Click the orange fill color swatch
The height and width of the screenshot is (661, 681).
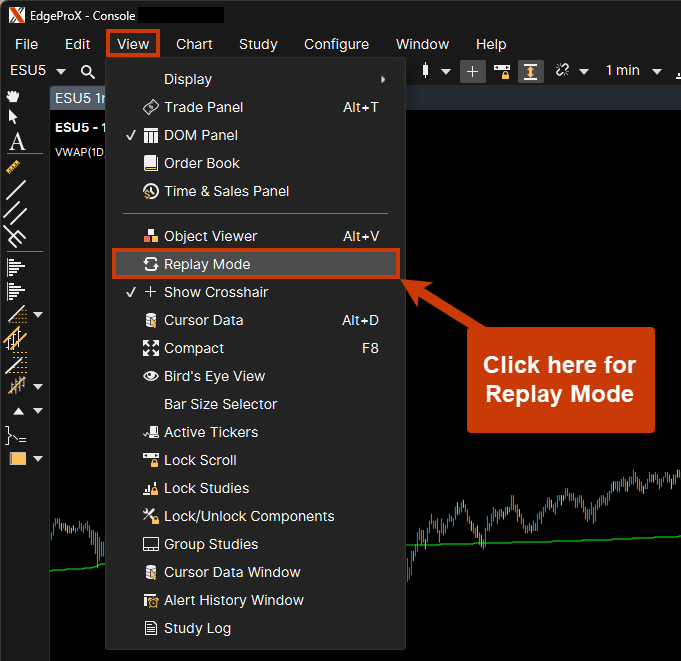pyautogui.click(x=17, y=459)
